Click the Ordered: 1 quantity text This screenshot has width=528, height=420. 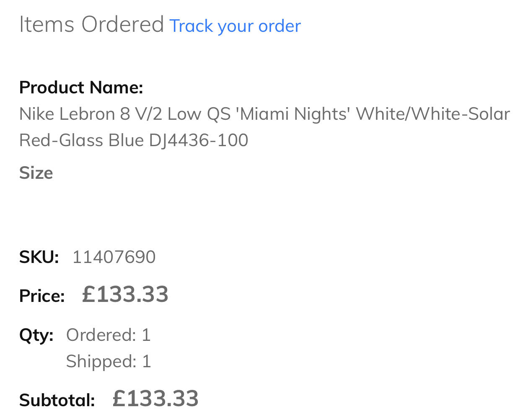(108, 335)
